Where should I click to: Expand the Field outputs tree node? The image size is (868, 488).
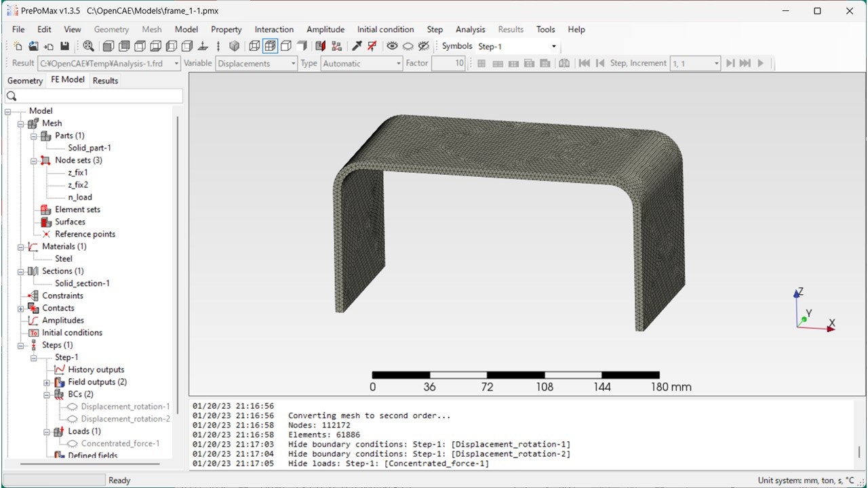[47, 382]
